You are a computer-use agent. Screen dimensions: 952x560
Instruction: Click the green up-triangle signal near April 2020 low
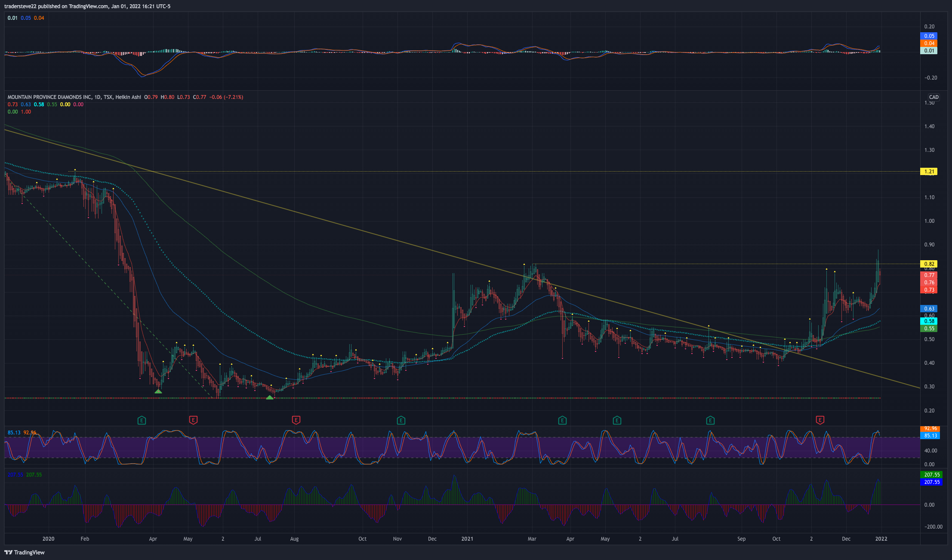158,391
